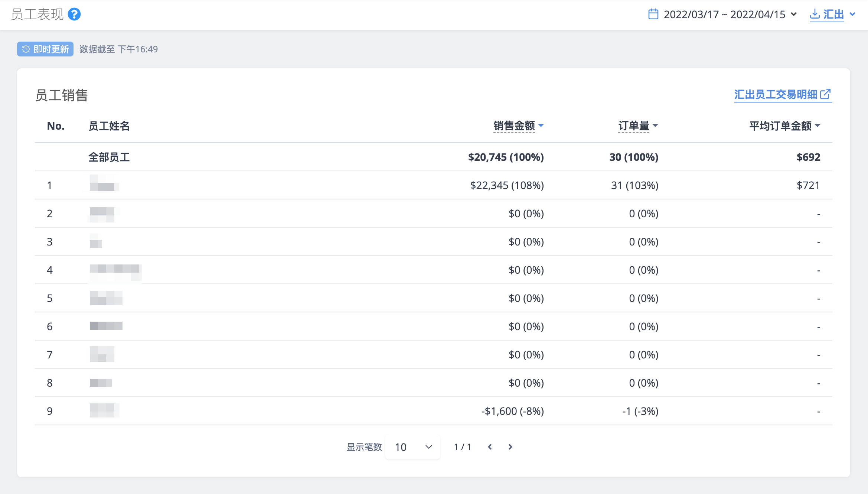Click $0 (0%) sales in row 3
The width and height of the screenshot is (868, 494).
coord(526,242)
